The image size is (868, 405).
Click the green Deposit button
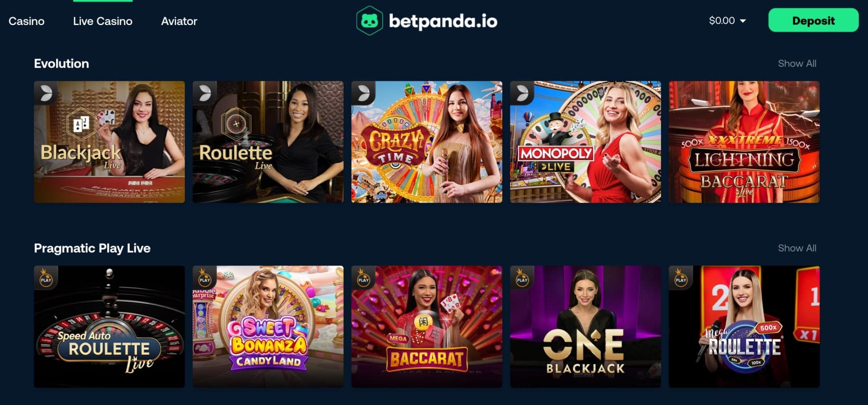click(x=813, y=20)
